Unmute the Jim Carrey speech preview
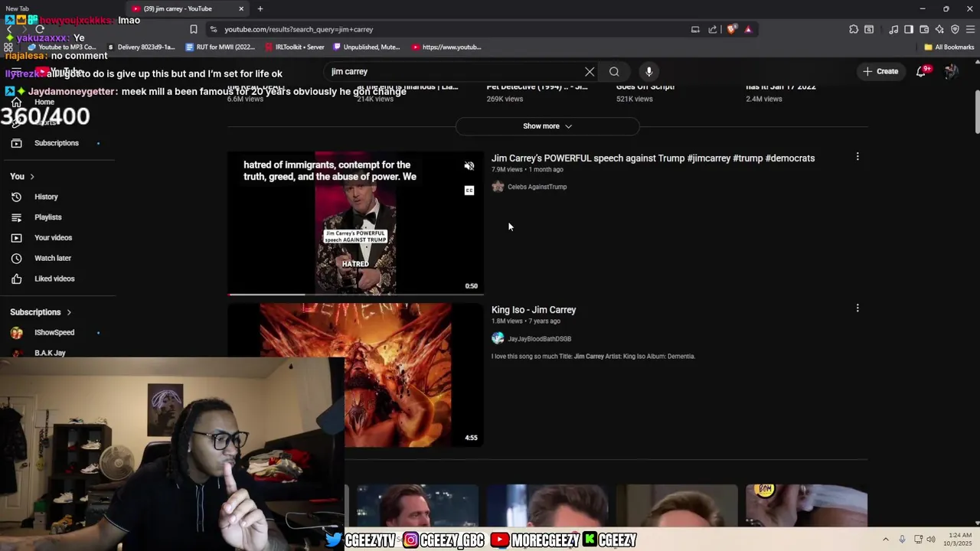The width and height of the screenshot is (980, 551). click(469, 166)
